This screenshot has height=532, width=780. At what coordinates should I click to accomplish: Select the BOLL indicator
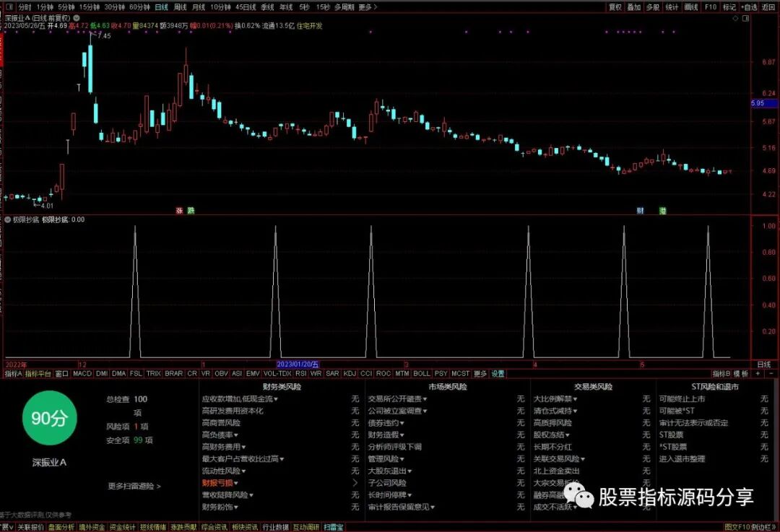[421, 373]
